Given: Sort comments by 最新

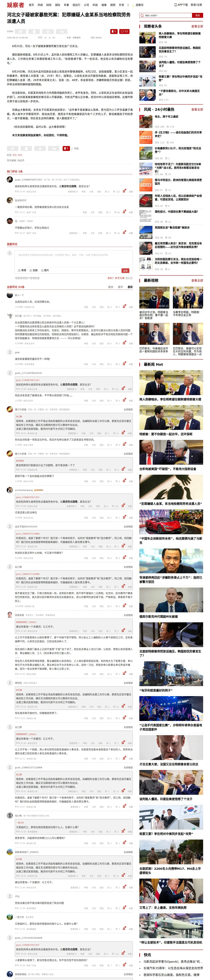Looking at the screenshot, I should (x=130, y=287).
